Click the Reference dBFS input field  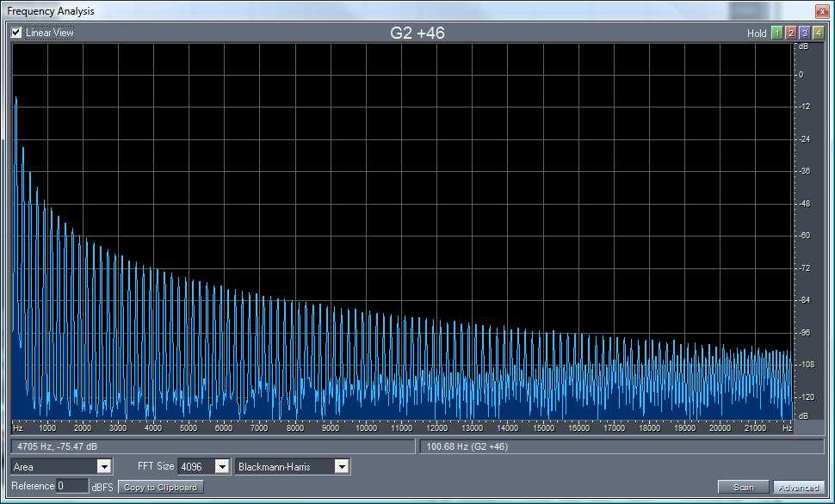pyautogui.click(x=72, y=486)
